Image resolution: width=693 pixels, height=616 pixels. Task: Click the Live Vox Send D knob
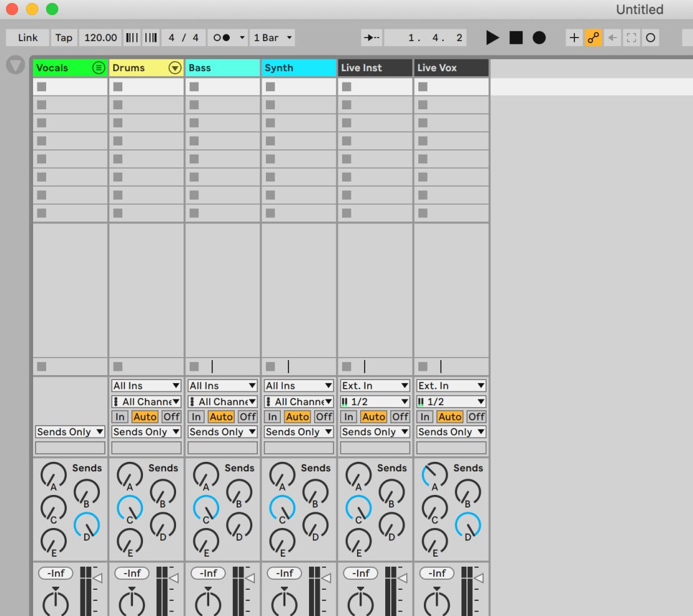click(x=468, y=526)
